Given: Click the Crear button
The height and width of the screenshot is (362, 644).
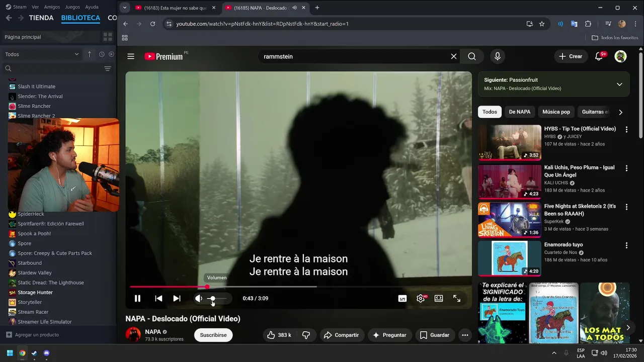Looking at the screenshot, I should pos(571,56).
